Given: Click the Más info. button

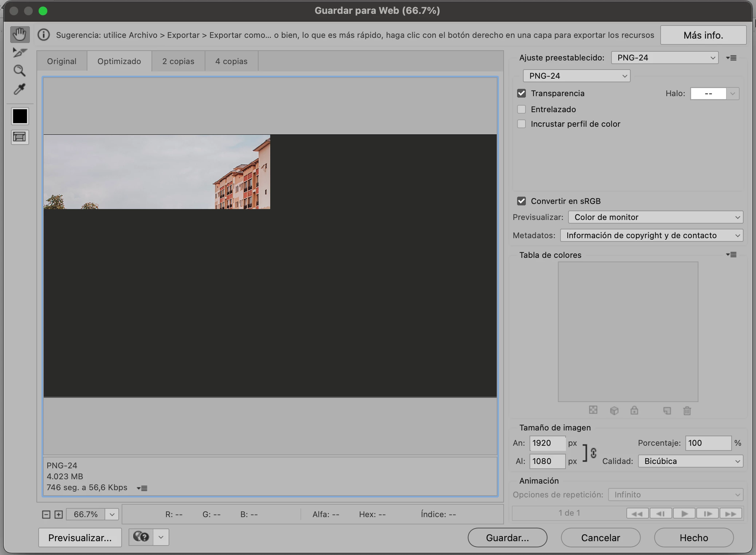Looking at the screenshot, I should pos(703,35).
